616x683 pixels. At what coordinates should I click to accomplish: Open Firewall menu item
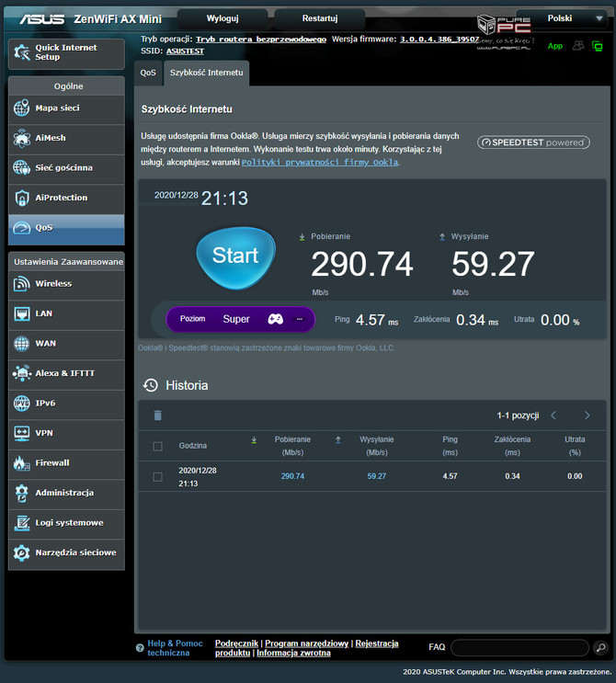66,463
